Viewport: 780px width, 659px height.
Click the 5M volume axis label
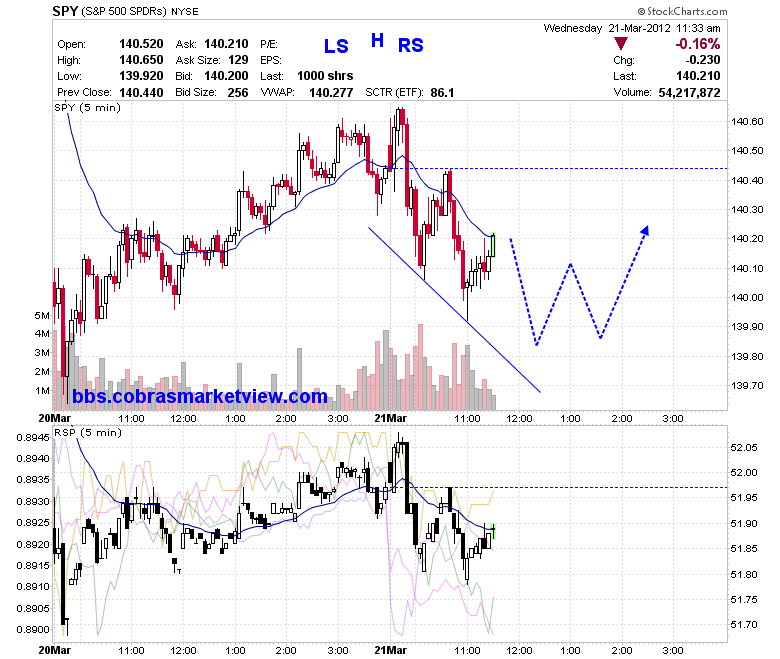coord(42,315)
